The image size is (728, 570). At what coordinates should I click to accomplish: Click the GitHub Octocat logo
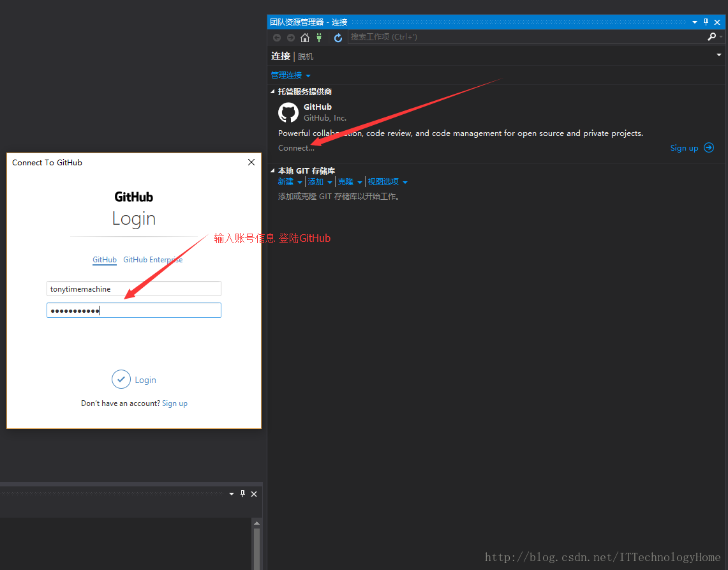[288, 112]
